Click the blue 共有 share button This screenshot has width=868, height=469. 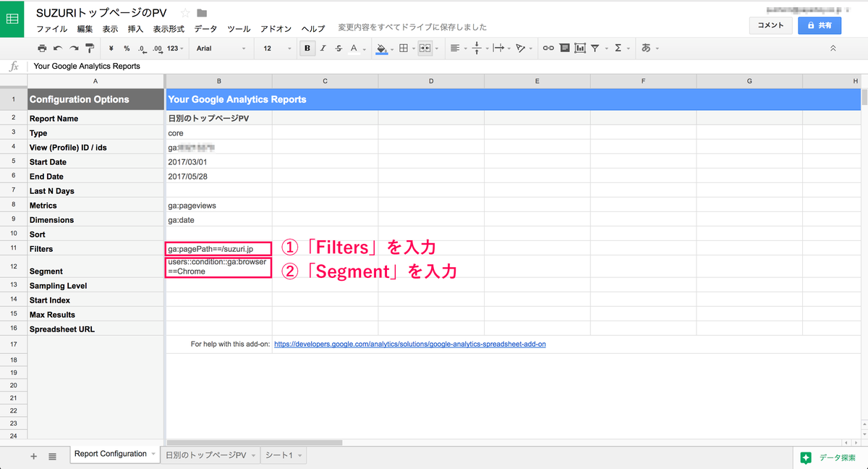click(x=819, y=25)
